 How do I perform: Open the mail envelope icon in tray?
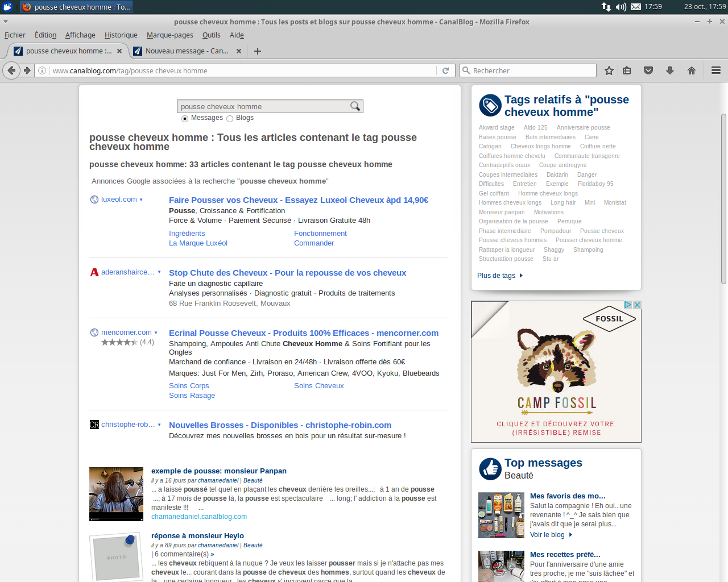[x=636, y=7]
